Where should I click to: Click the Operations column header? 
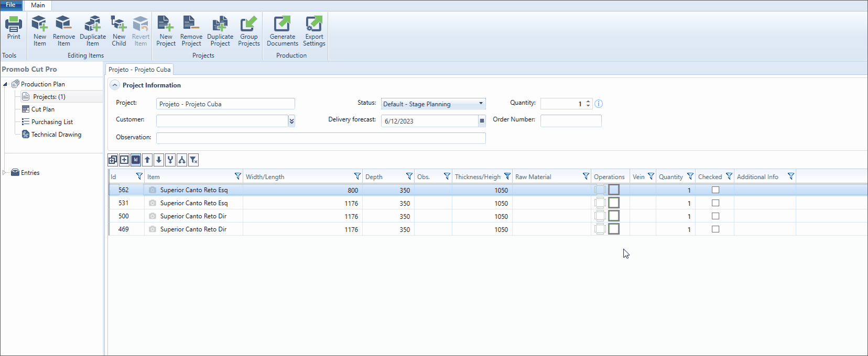coord(609,177)
